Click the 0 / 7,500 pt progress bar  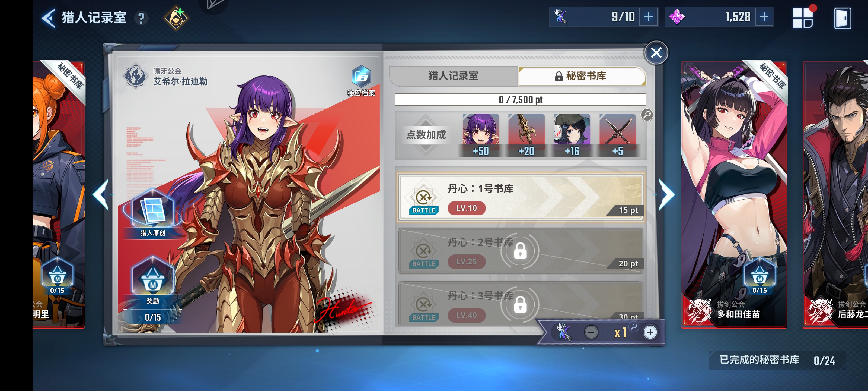coord(521,100)
